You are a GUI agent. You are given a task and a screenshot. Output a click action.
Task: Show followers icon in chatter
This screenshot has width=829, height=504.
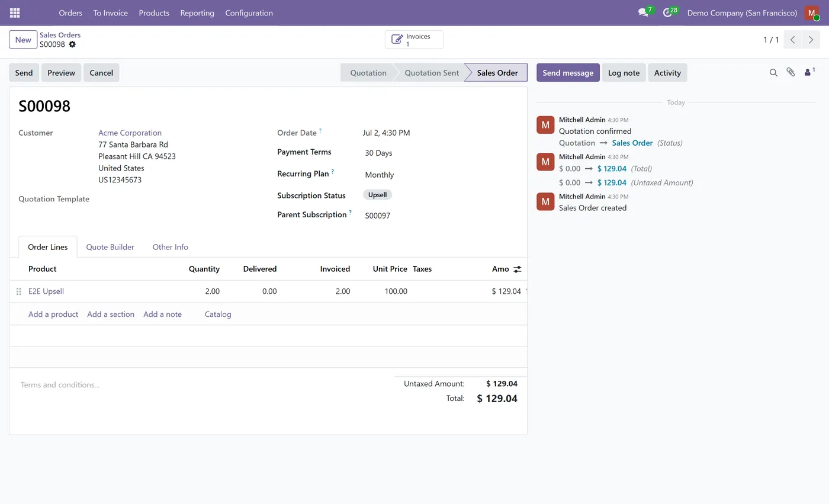809,72
